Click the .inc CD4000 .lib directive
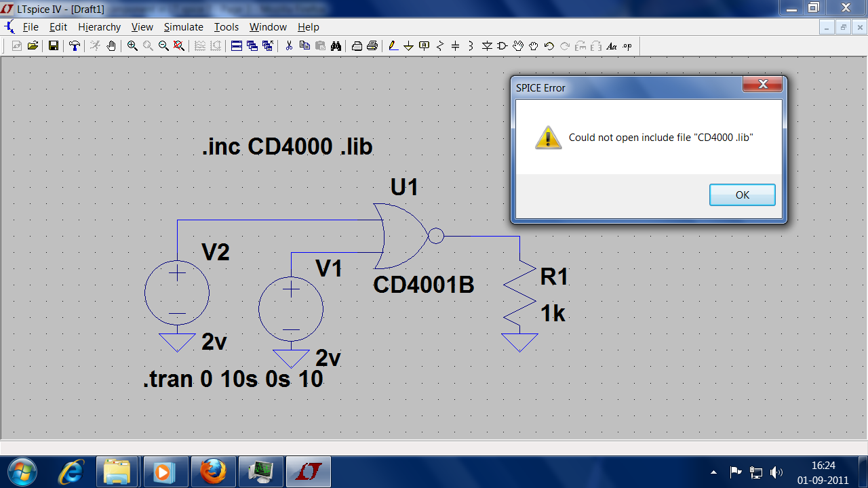This screenshot has height=488, width=868. pyautogui.click(x=288, y=146)
